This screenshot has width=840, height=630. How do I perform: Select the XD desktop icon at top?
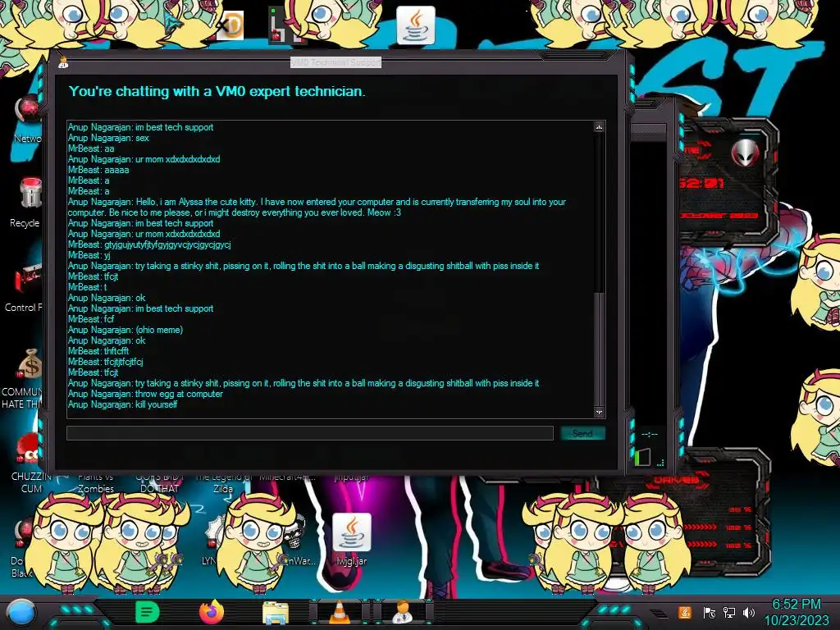coord(230,25)
